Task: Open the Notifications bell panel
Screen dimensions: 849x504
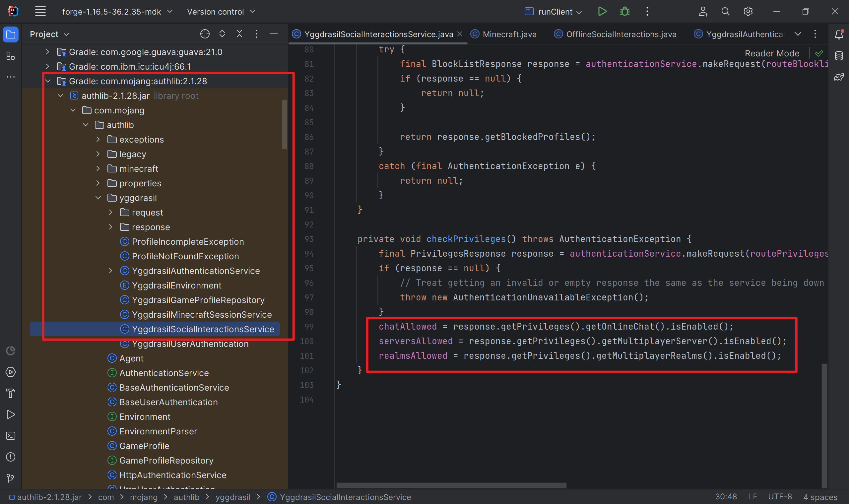Action: pyautogui.click(x=839, y=34)
